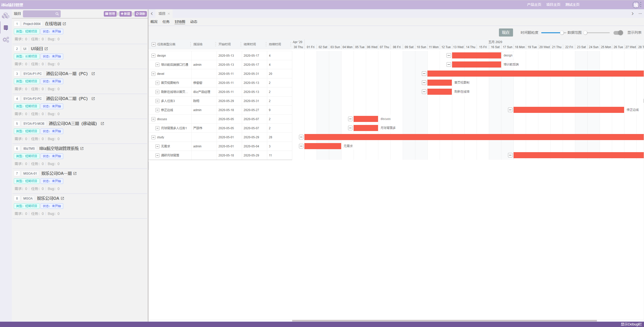Open the tab more-options ellipsis
The width and height of the screenshot is (644, 327).
tap(640, 14)
